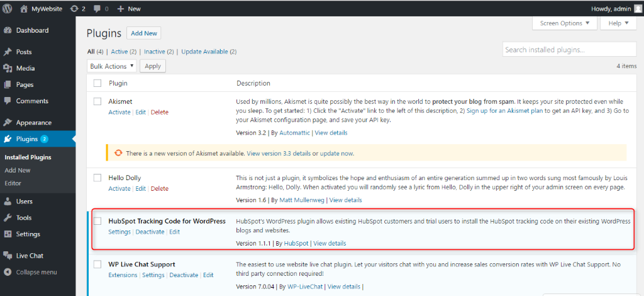Select 'Version 1.1.1' text in HubSpot row
This screenshot has width=644, height=296.
pyautogui.click(x=254, y=243)
